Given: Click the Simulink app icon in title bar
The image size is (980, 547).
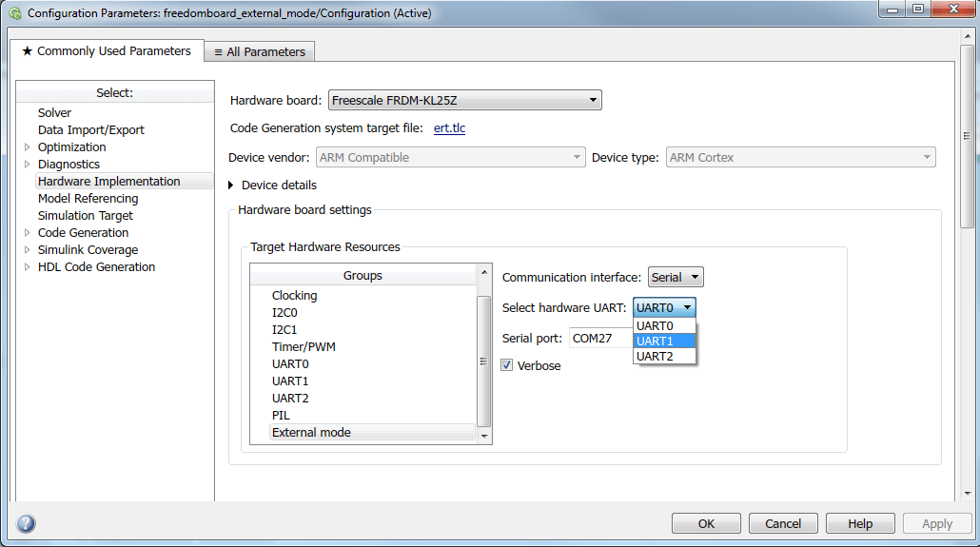Looking at the screenshot, I should [15, 13].
